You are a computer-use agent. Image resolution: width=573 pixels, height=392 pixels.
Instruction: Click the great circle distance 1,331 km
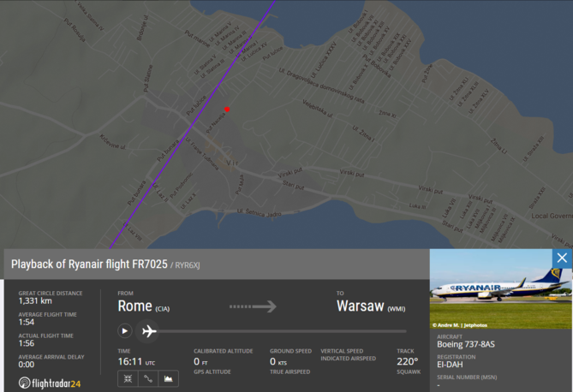35,301
